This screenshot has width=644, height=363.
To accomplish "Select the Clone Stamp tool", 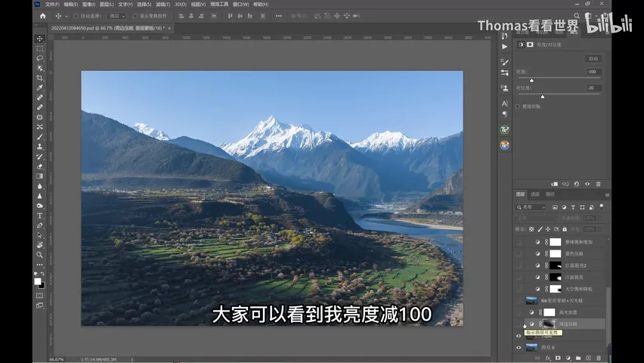I will pos(40,147).
